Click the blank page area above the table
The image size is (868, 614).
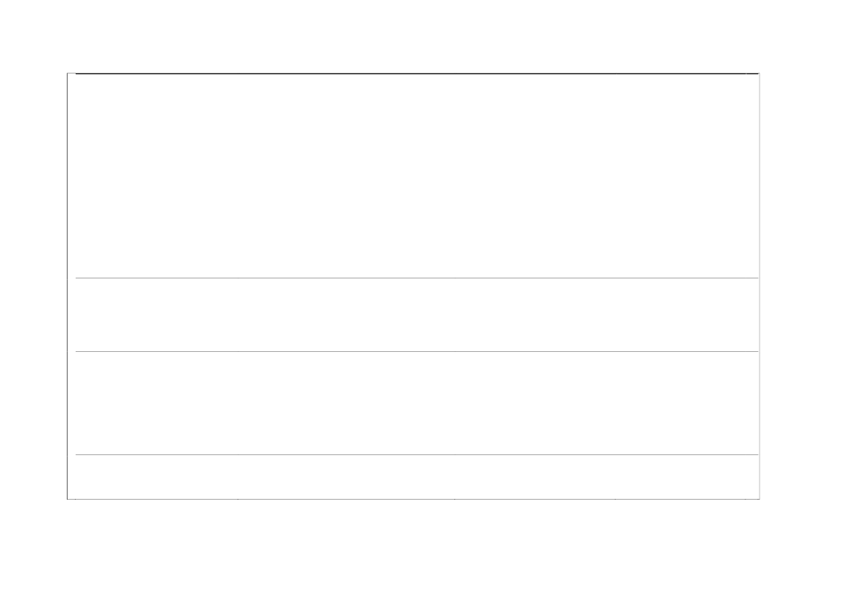click(x=416, y=37)
